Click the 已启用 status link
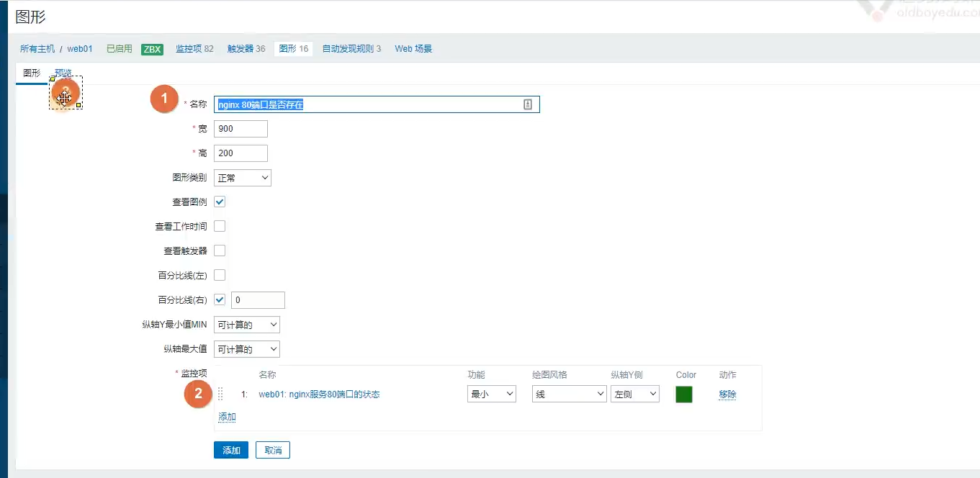The width and height of the screenshot is (980, 478). pyautogui.click(x=120, y=49)
